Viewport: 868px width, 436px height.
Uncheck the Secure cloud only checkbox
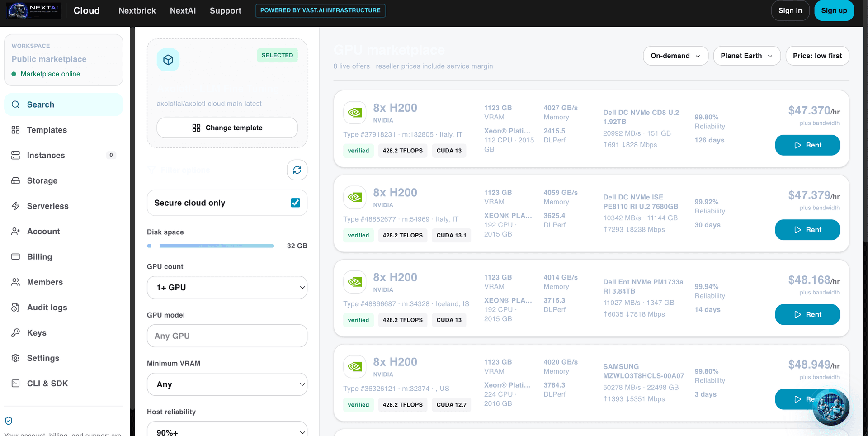coord(295,203)
